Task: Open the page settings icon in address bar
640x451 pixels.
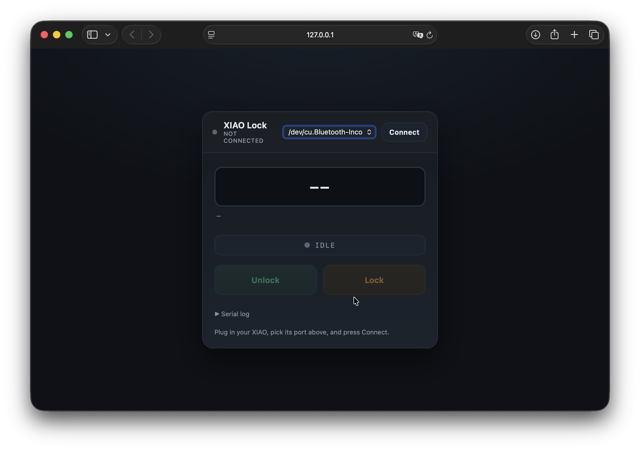Action: pos(211,35)
